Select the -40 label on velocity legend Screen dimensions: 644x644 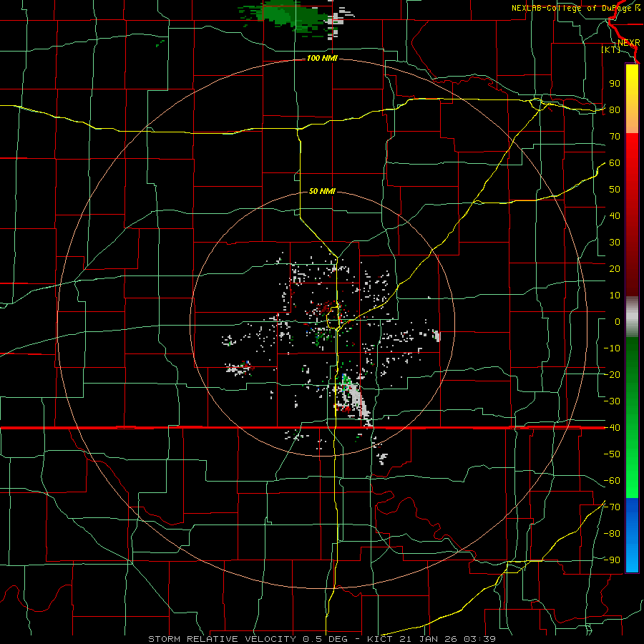coord(612,428)
